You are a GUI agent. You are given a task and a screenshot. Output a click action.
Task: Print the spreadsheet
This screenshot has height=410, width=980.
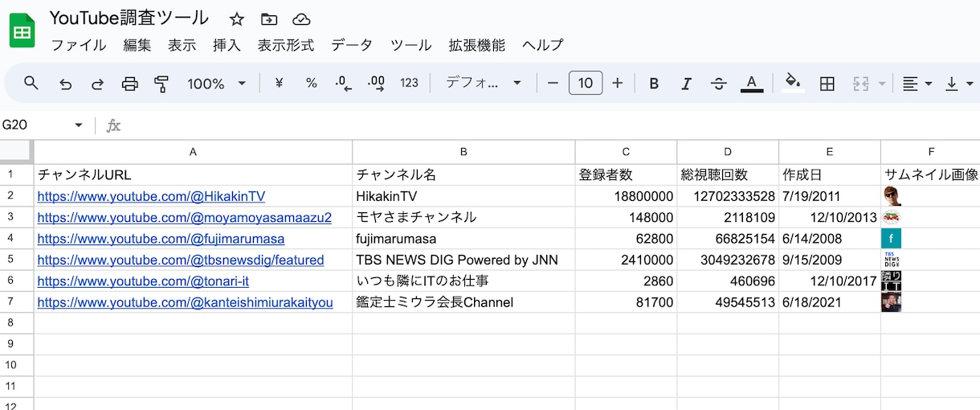tap(130, 84)
